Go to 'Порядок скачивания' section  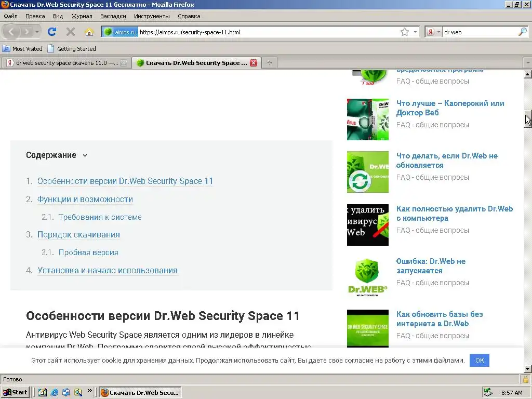(x=78, y=234)
